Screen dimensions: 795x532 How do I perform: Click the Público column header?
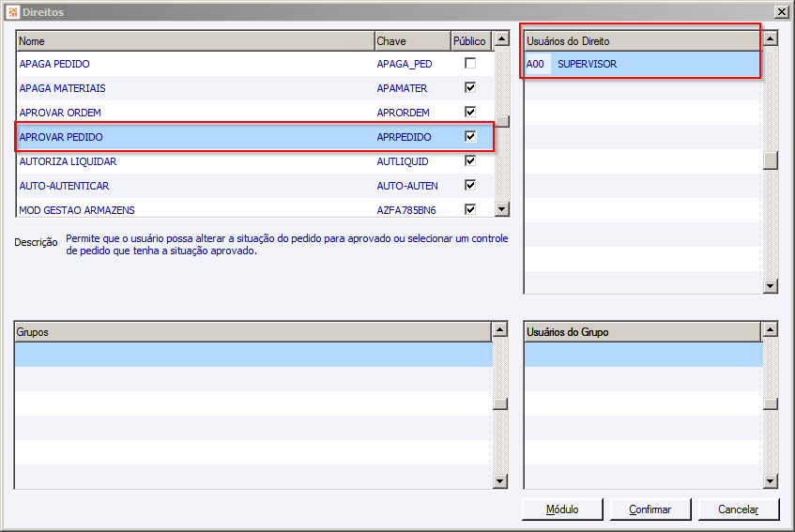(x=471, y=41)
